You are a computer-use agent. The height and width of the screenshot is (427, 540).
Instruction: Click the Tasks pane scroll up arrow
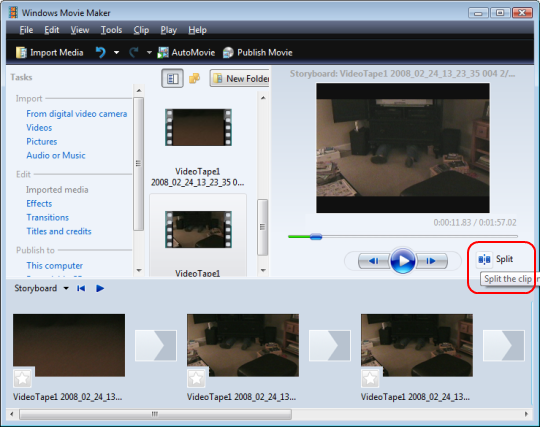click(139, 91)
